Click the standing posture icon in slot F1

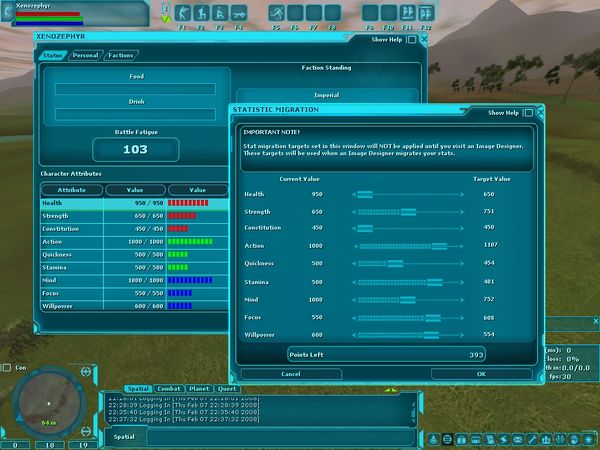(182, 13)
